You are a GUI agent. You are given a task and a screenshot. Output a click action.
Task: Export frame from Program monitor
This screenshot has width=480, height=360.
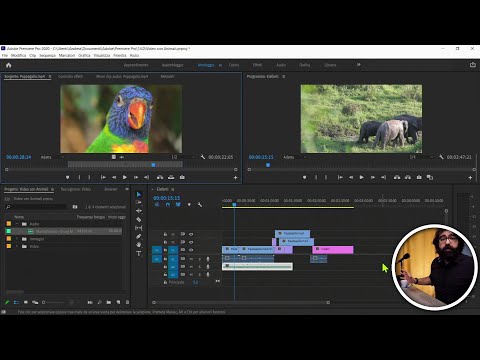[x=419, y=177]
